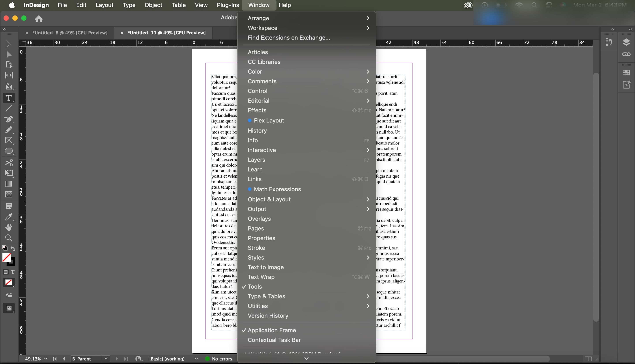This screenshot has height=364, width=635.
Task: Uncheck the Tools menu item
Action: (x=255, y=286)
